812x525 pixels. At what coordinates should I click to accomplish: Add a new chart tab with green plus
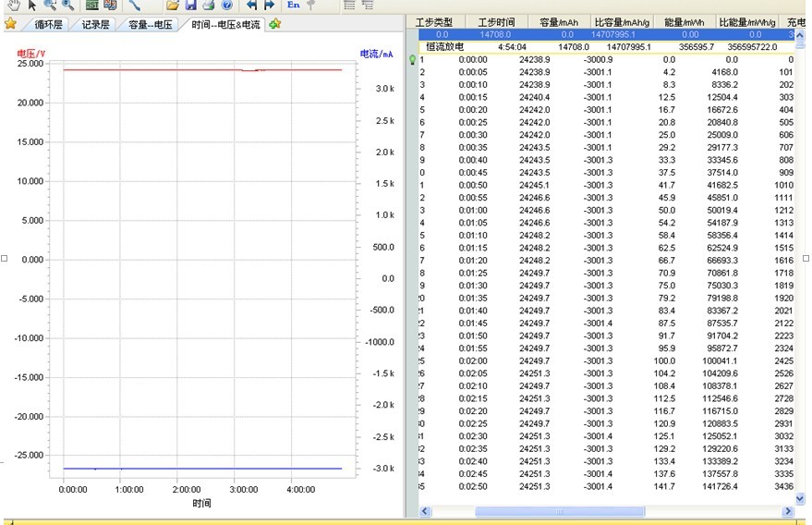pyautogui.click(x=274, y=24)
